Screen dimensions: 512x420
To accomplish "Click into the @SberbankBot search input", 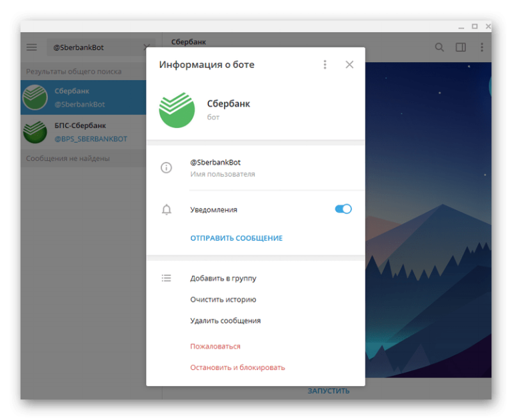I will [93, 47].
